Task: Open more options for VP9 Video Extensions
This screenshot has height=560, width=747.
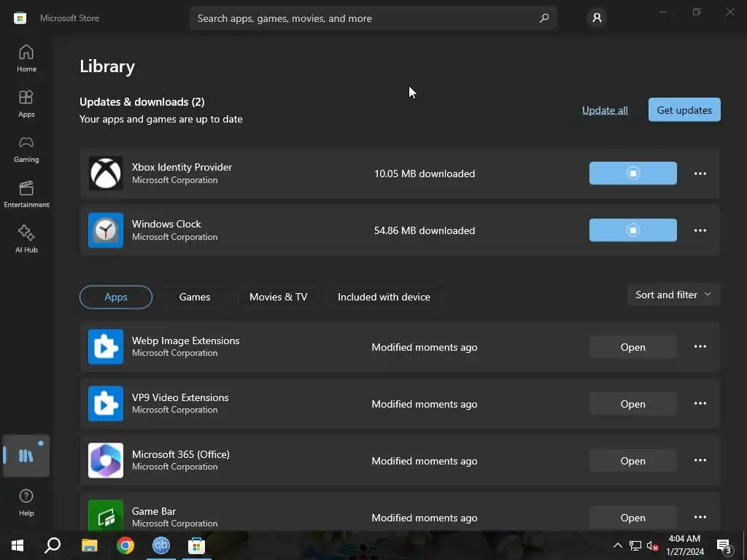Action: pyautogui.click(x=700, y=402)
